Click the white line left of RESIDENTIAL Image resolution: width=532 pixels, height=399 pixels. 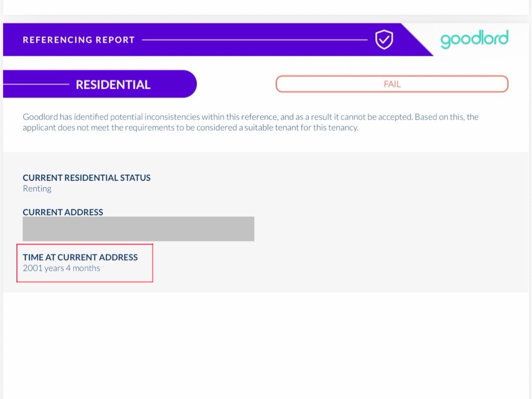[36, 84]
